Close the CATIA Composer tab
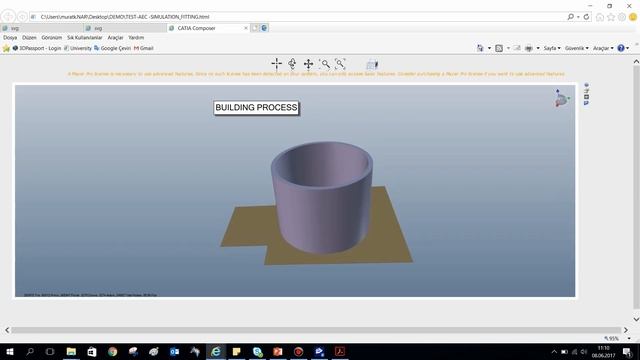640x360 pixels. coord(246,28)
